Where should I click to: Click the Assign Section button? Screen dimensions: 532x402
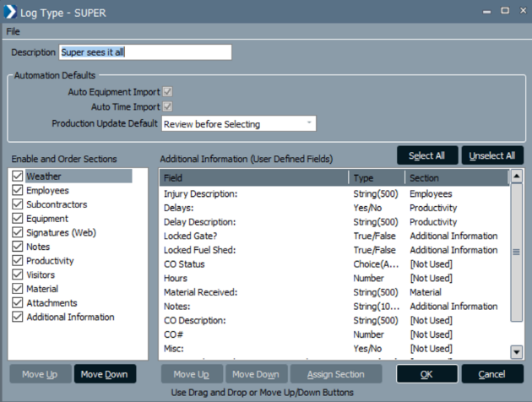point(335,374)
